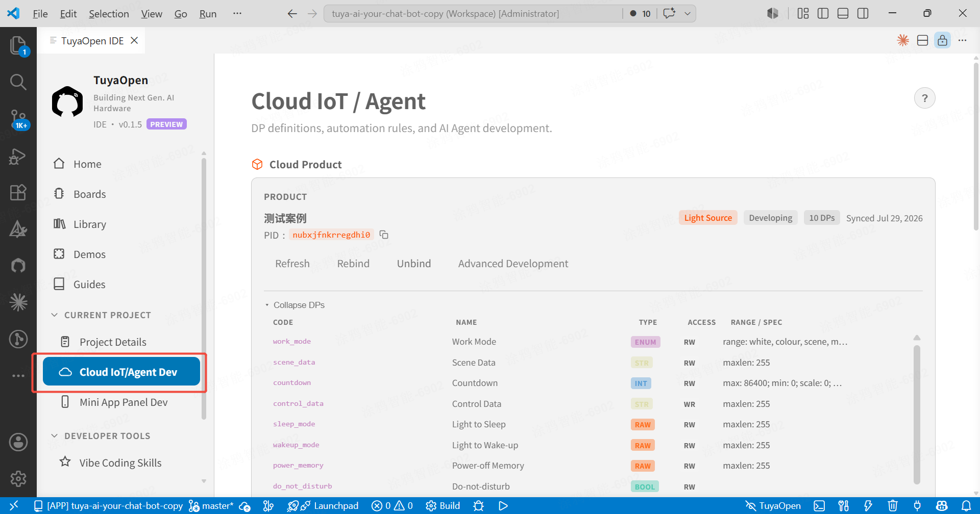
Task: Click the Unbind button
Action: tap(414, 264)
